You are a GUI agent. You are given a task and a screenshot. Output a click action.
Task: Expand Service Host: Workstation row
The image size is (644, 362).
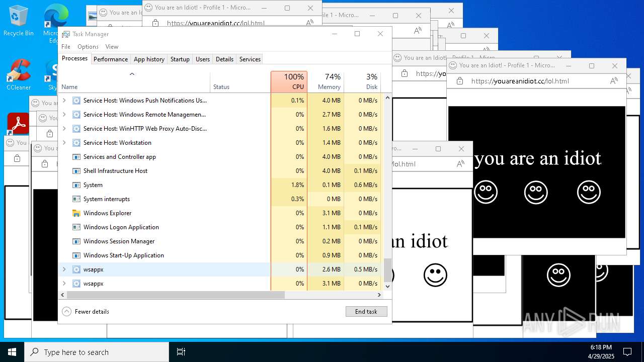click(x=64, y=142)
